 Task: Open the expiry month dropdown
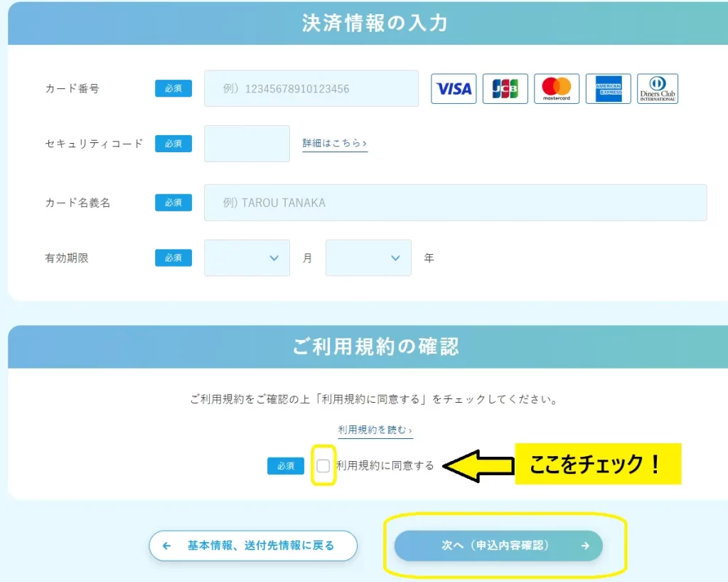pos(247,258)
